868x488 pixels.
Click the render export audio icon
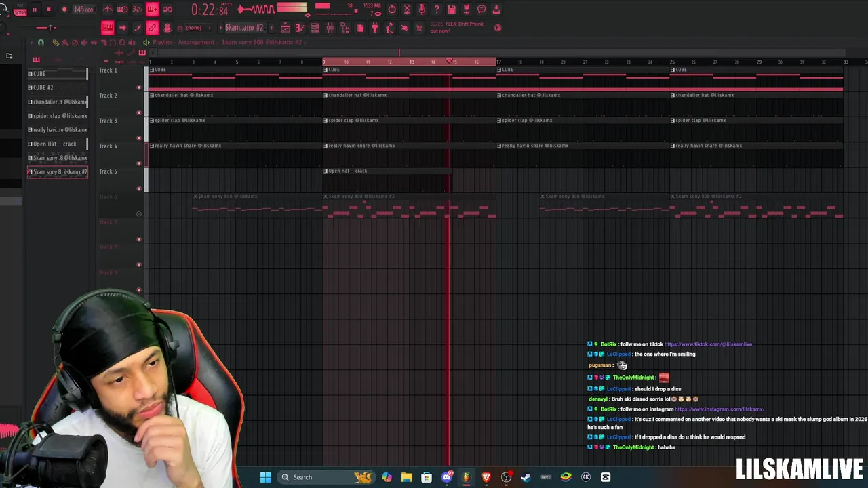point(467,9)
